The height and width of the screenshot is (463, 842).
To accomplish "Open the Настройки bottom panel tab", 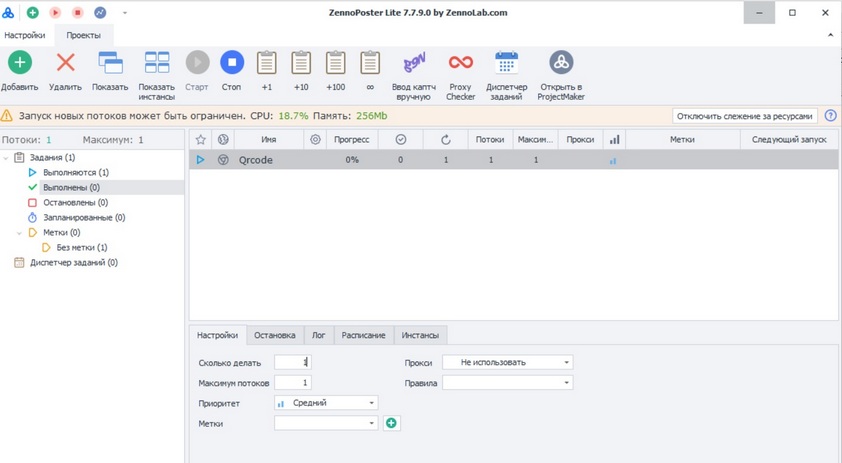I will coord(217,335).
